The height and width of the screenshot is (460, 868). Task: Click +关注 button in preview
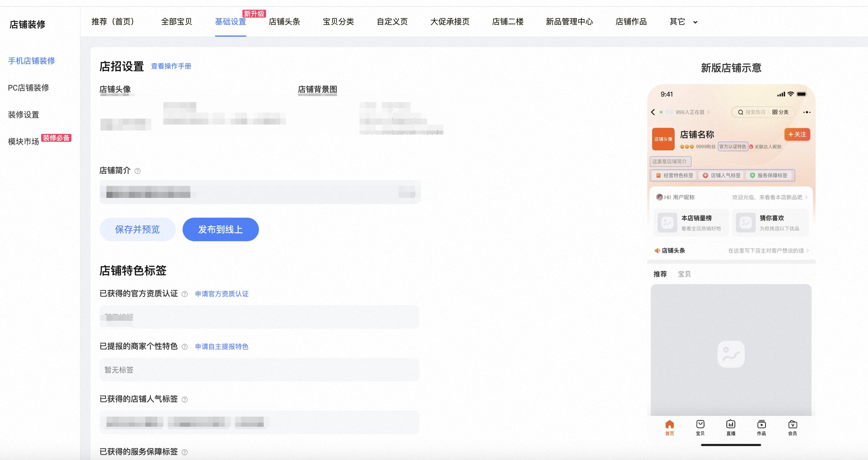[x=797, y=134]
